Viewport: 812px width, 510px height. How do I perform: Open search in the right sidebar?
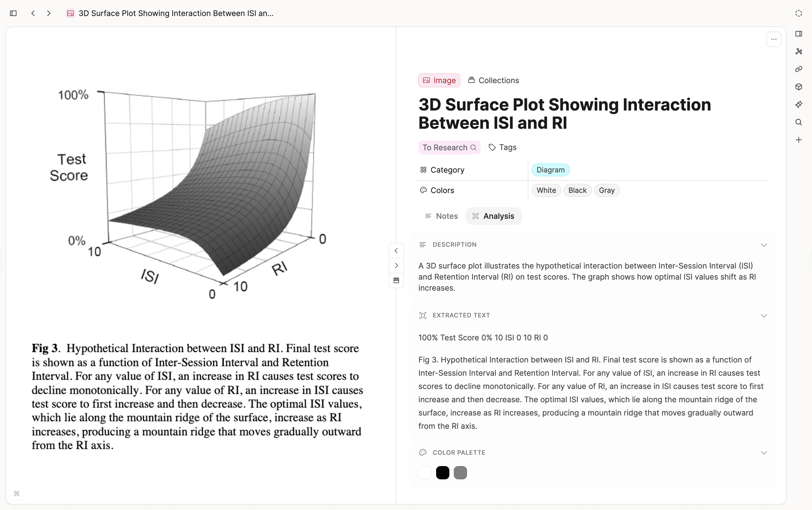(x=798, y=122)
